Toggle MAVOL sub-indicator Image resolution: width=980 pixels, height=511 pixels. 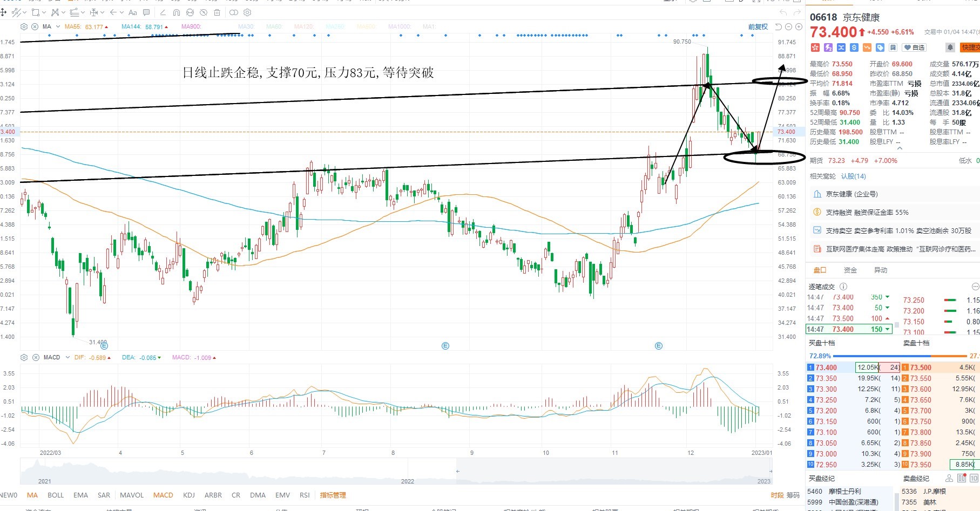132,495
